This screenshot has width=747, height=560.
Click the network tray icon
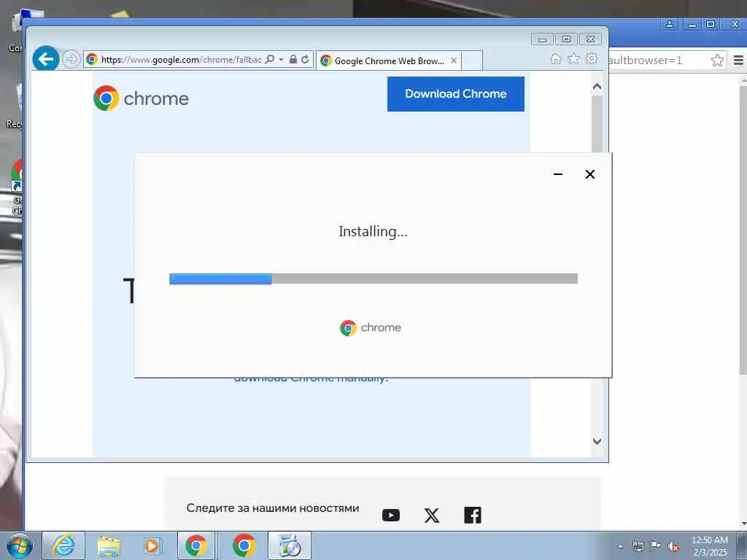(x=638, y=546)
